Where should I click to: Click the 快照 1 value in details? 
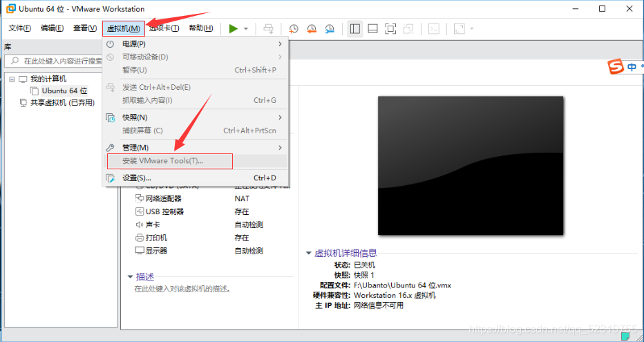coord(364,275)
